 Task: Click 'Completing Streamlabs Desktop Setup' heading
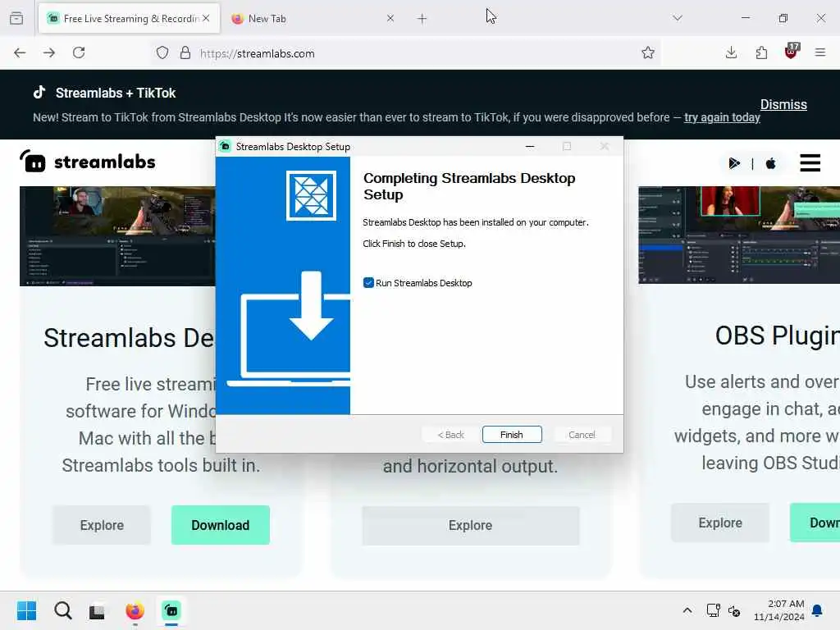pos(469,186)
